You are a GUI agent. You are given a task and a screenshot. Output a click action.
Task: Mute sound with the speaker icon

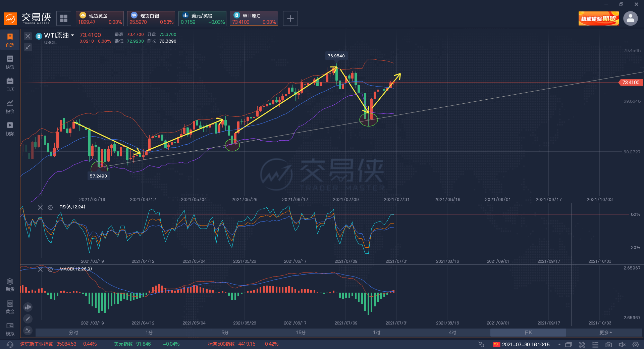pos(622,345)
